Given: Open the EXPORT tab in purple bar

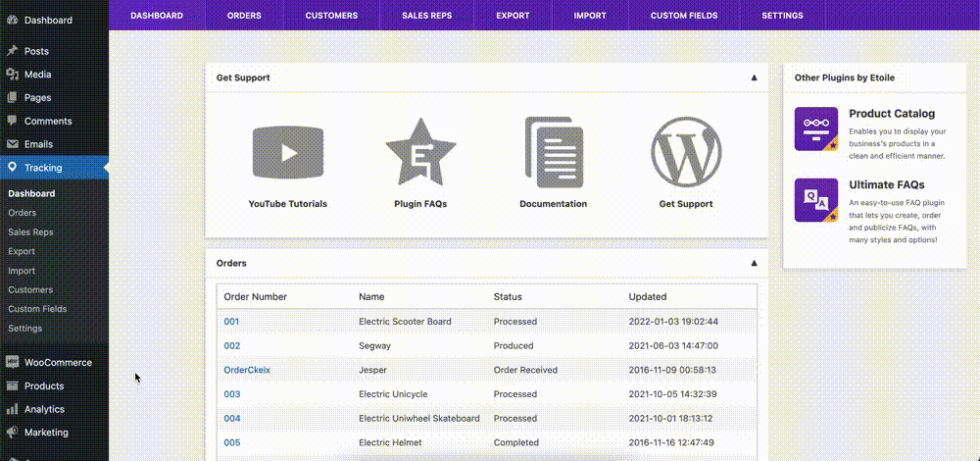Looking at the screenshot, I should pyautogui.click(x=514, y=15).
